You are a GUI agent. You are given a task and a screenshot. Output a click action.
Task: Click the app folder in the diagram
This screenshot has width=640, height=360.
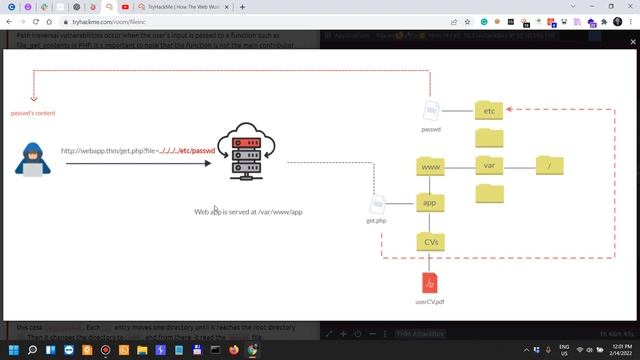coord(430,202)
